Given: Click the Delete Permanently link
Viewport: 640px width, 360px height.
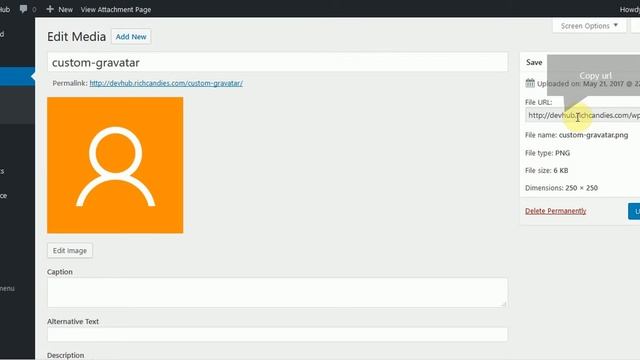Looking at the screenshot, I should pos(556,211).
